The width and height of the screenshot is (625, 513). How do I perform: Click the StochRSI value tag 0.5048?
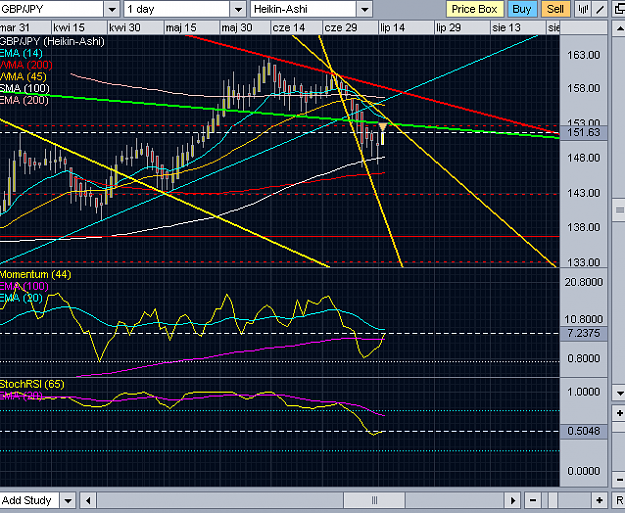(584, 431)
